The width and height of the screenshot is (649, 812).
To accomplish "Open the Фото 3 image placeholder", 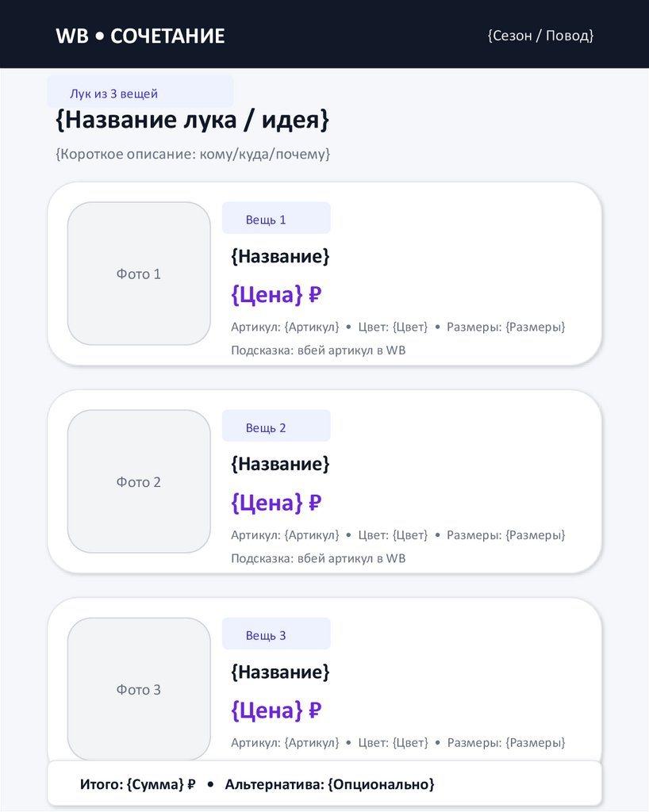I will [139, 689].
